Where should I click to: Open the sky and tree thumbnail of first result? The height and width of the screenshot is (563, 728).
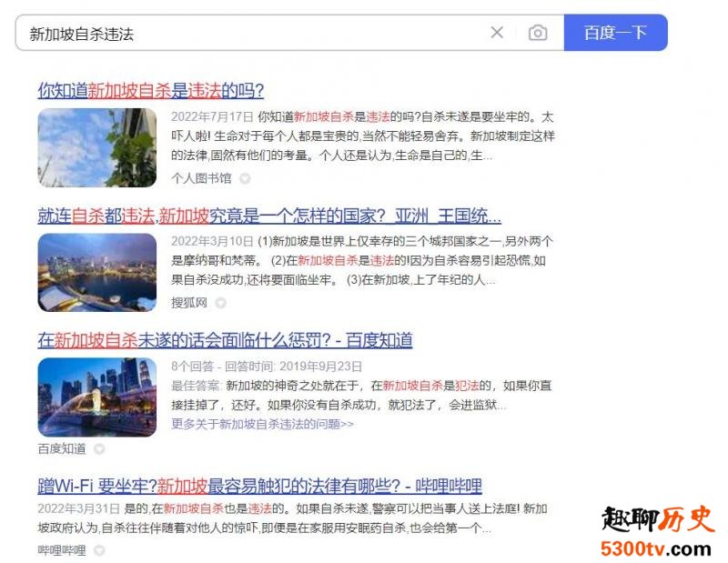tap(97, 147)
